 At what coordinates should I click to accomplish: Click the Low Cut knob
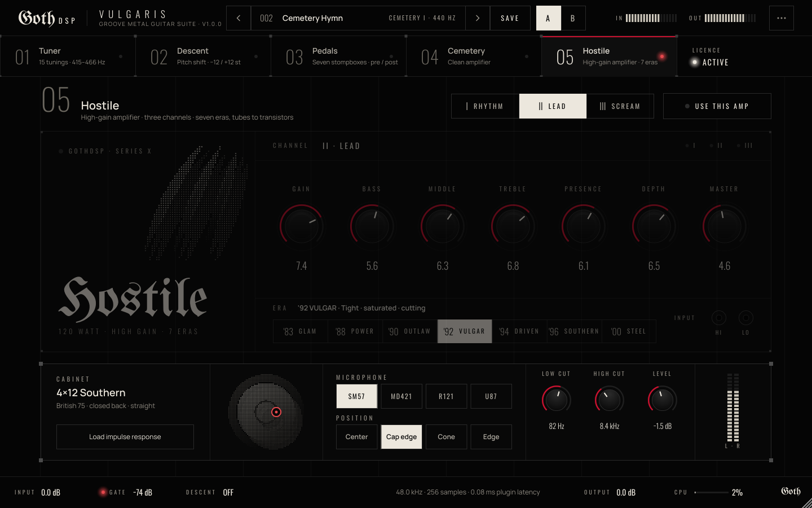(557, 400)
